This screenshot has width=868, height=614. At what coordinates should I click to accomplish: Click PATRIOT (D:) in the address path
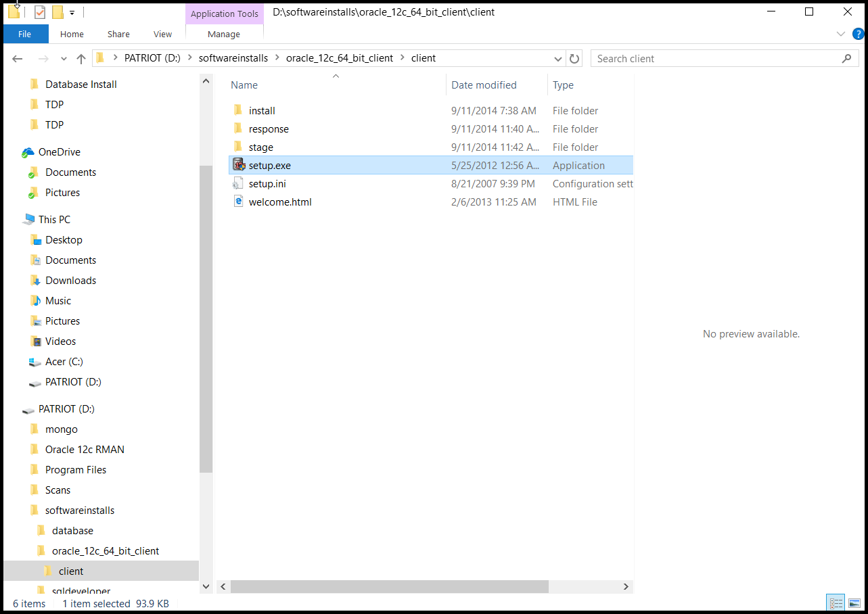[x=152, y=58]
